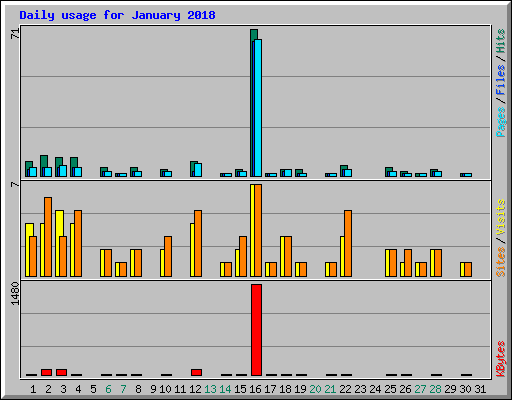Select the orange sites bar for day 15

[x=243, y=256]
